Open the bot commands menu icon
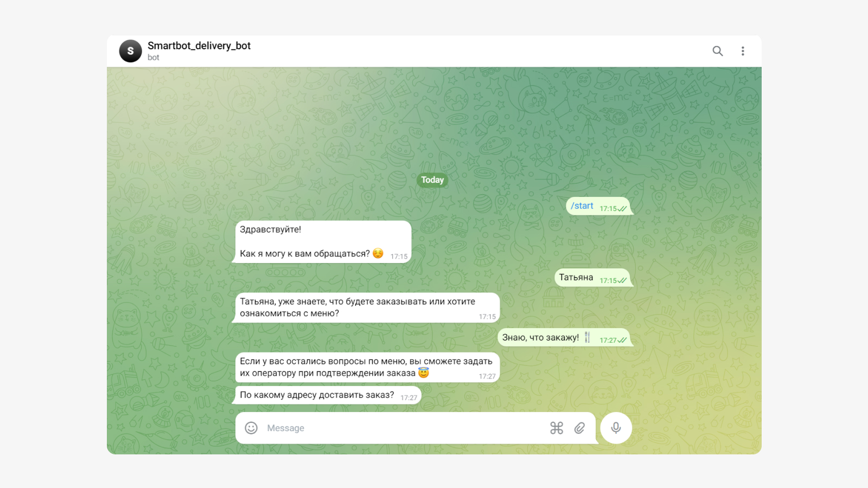This screenshot has width=868, height=488. tap(557, 428)
